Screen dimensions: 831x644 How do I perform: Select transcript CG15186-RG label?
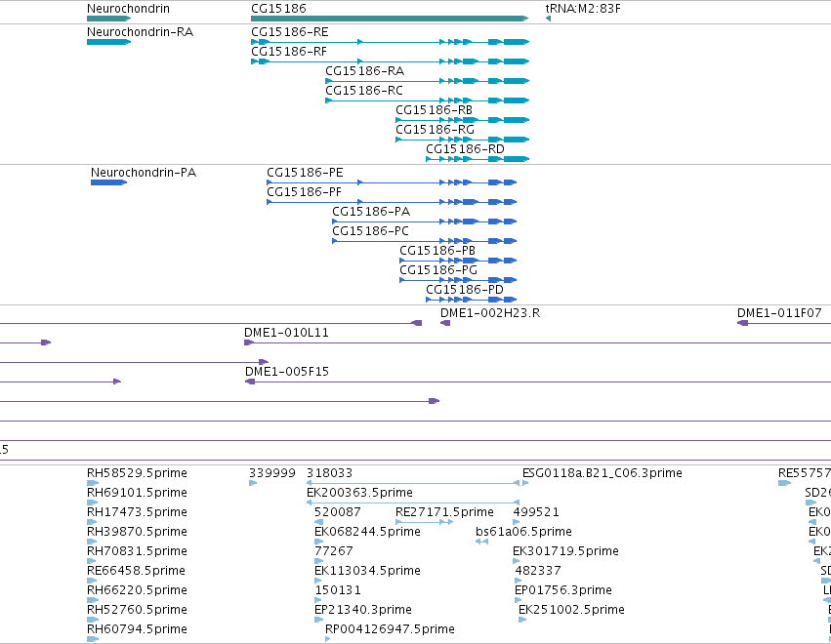[x=436, y=130]
